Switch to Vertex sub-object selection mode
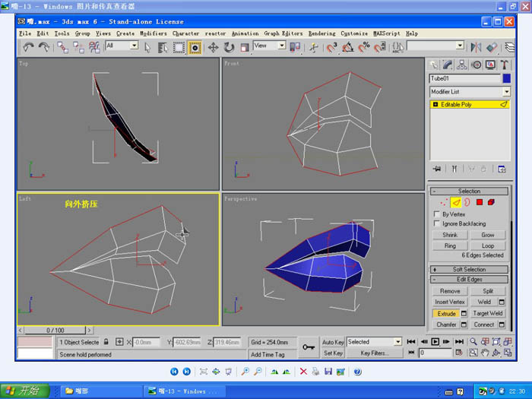The width and height of the screenshot is (532, 399). pos(444,203)
